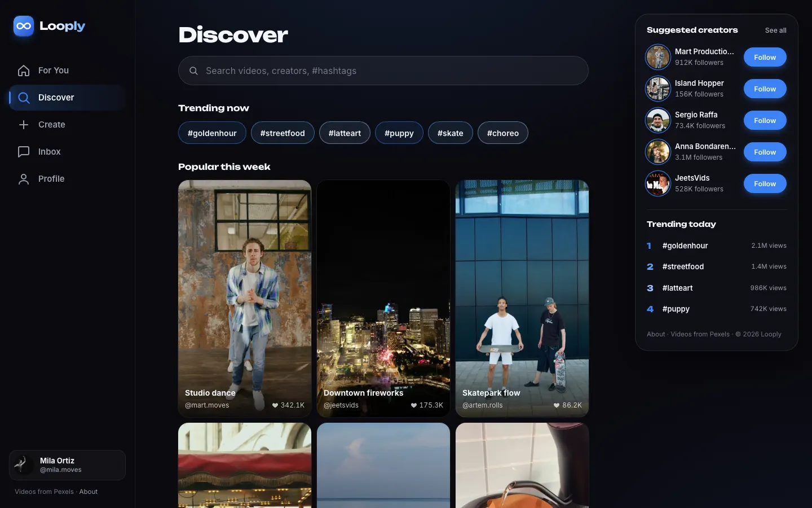
Task: Open Sergio Raffa's avatar
Action: click(x=658, y=120)
